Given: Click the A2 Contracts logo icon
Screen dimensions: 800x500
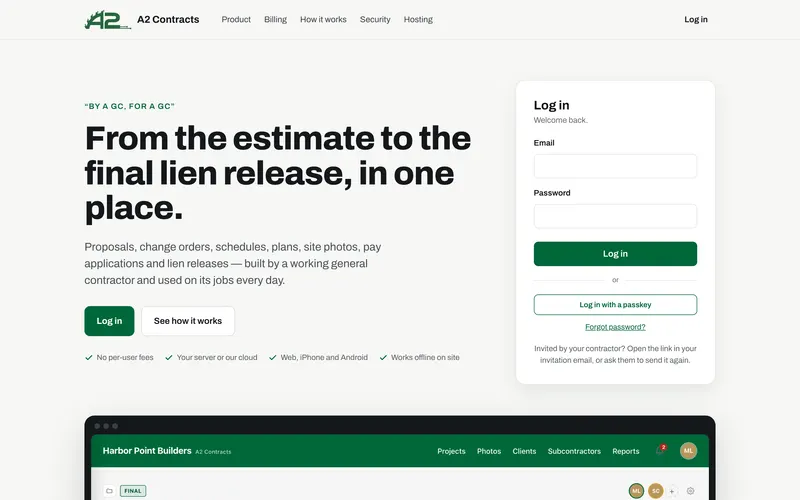Looking at the screenshot, I should click(x=108, y=19).
